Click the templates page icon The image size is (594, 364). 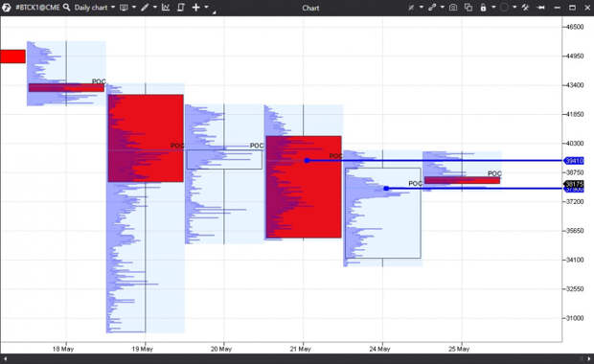click(181, 8)
